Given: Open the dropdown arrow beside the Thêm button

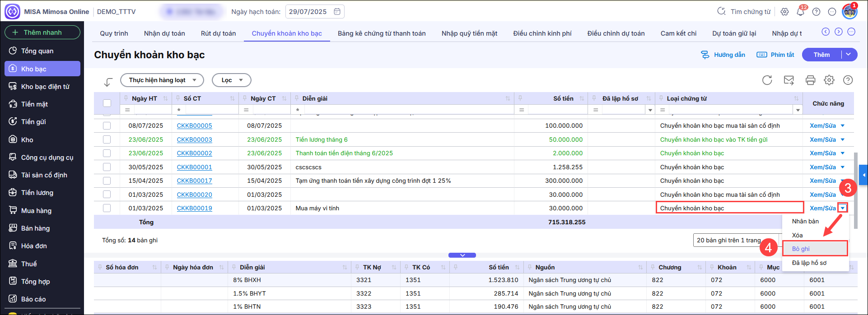Looking at the screenshot, I should (849, 55).
